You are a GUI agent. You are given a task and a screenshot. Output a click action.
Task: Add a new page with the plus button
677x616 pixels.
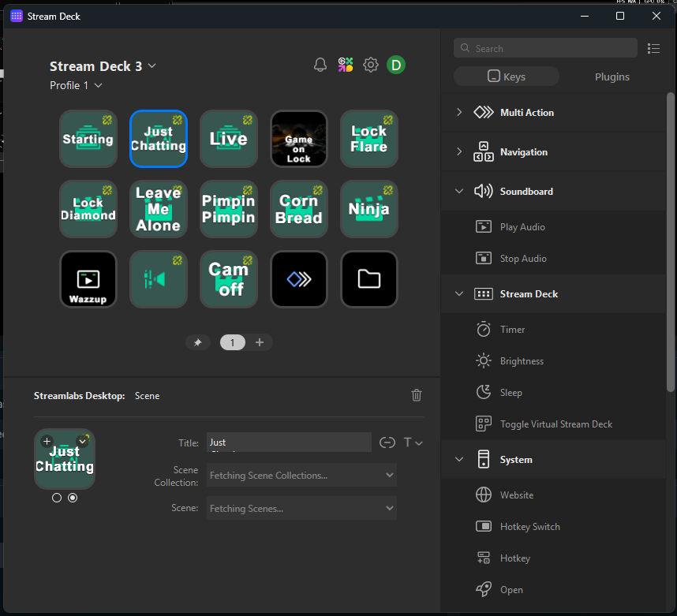(260, 342)
